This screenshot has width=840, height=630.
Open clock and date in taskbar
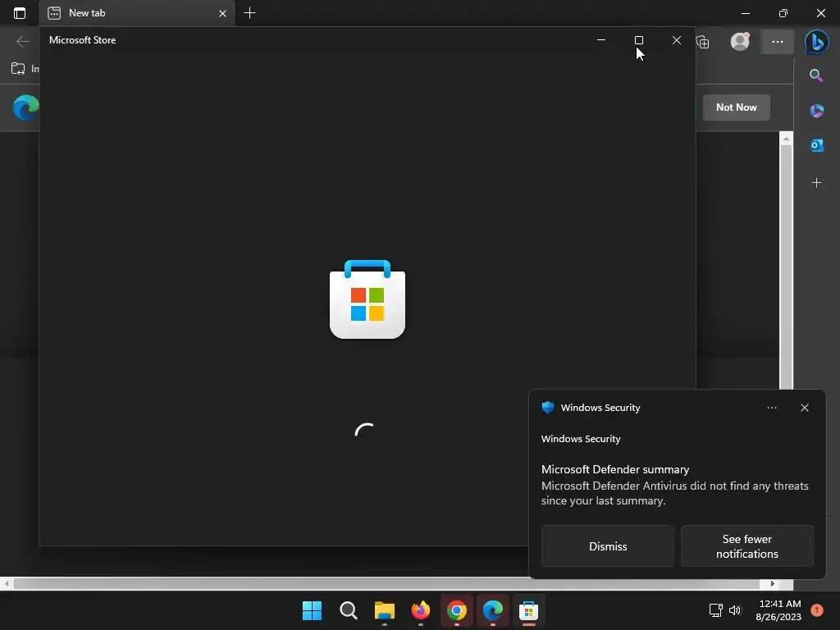click(x=778, y=610)
